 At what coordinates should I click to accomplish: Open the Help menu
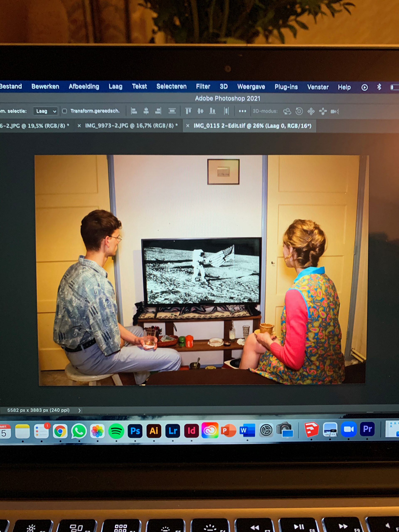344,87
